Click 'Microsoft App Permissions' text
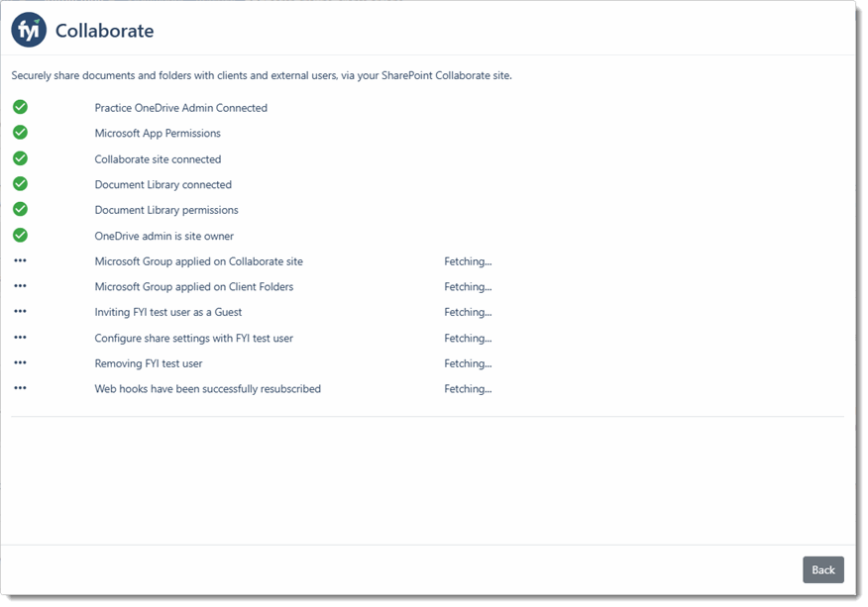 click(x=158, y=134)
